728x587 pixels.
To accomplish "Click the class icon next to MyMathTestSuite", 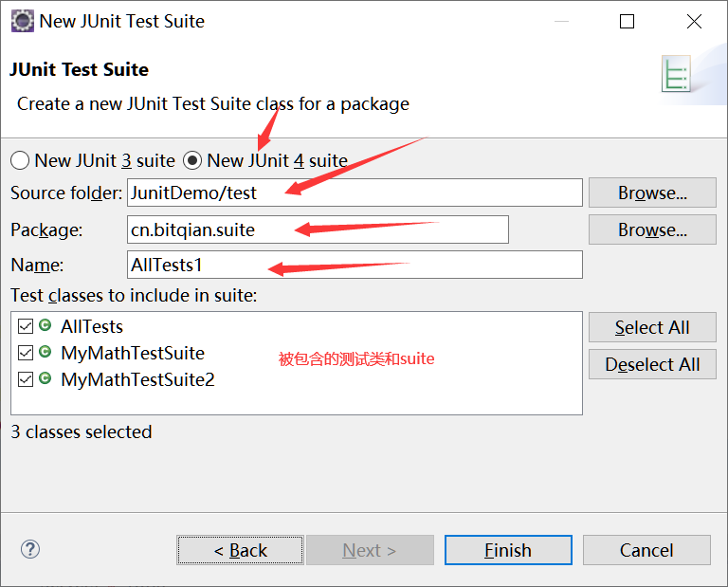I will 45,353.
